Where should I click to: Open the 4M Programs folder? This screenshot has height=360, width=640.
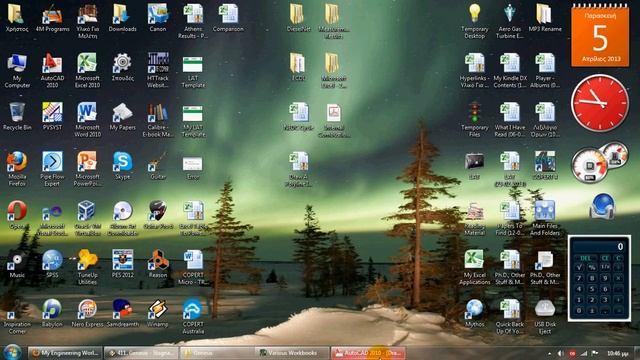52,18
